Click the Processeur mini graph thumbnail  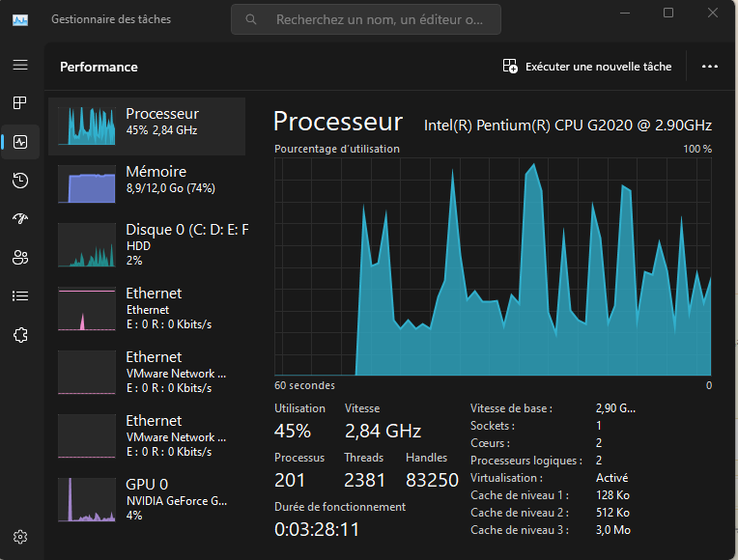(x=87, y=126)
